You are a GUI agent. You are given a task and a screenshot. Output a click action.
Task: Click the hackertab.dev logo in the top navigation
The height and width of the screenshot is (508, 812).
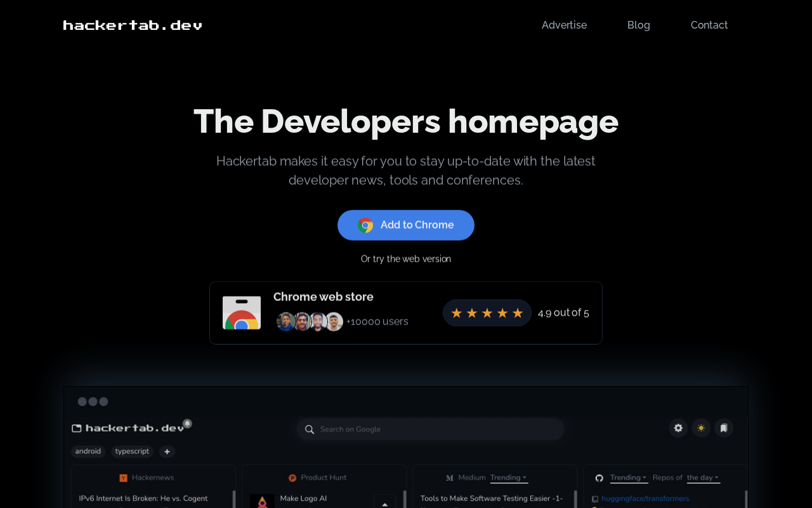click(133, 25)
